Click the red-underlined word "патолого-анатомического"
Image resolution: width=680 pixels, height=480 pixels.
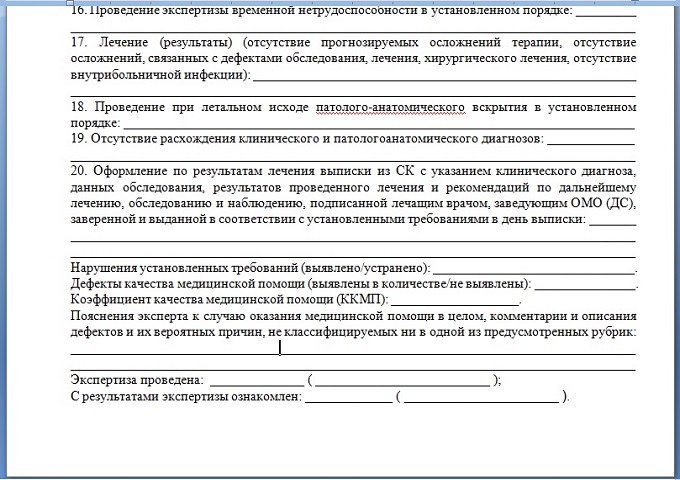[x=390, y=107]
